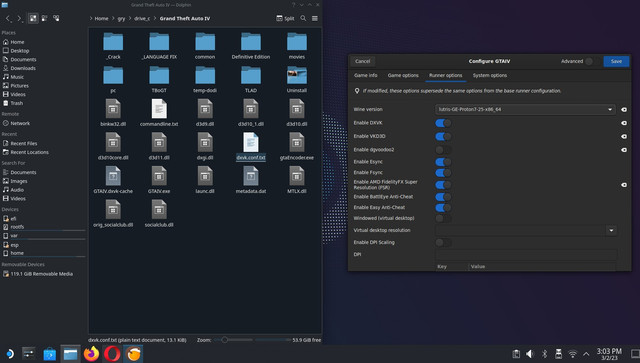
Task: Open the Definitive Edition folder
Action: pos(251,46)
